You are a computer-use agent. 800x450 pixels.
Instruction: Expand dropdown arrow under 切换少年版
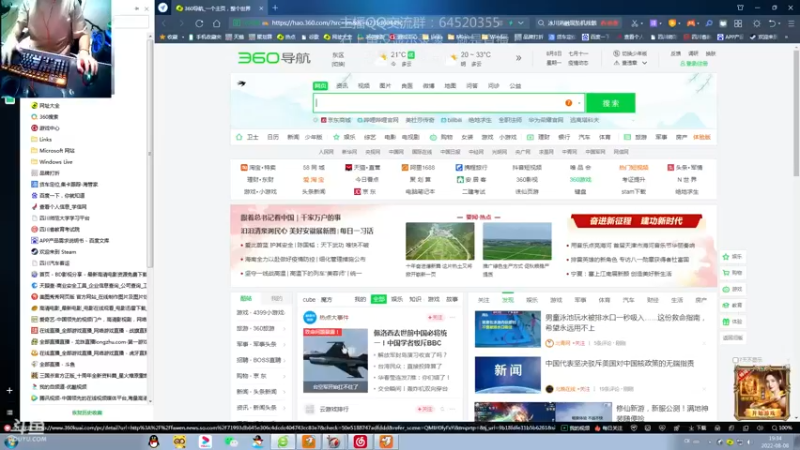(x=644, y=63)
